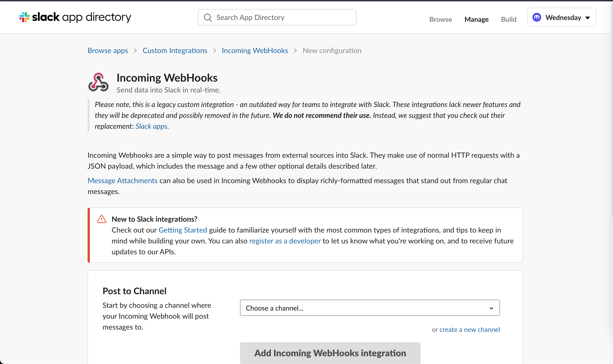
Task: Click the slack app directory wordmark
Action: click(81, 17)
